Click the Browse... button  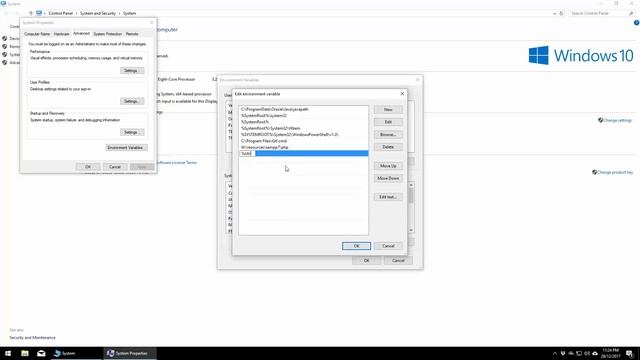coord(388,134)
